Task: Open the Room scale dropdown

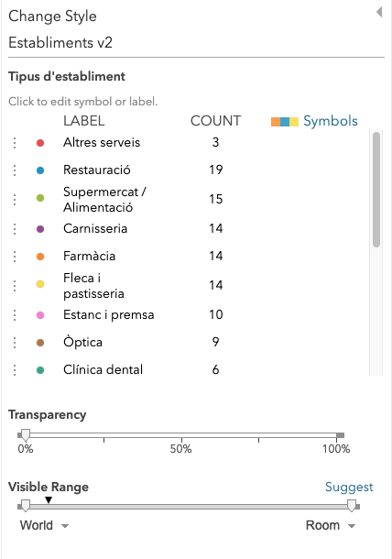Action: tap(331, 525)
